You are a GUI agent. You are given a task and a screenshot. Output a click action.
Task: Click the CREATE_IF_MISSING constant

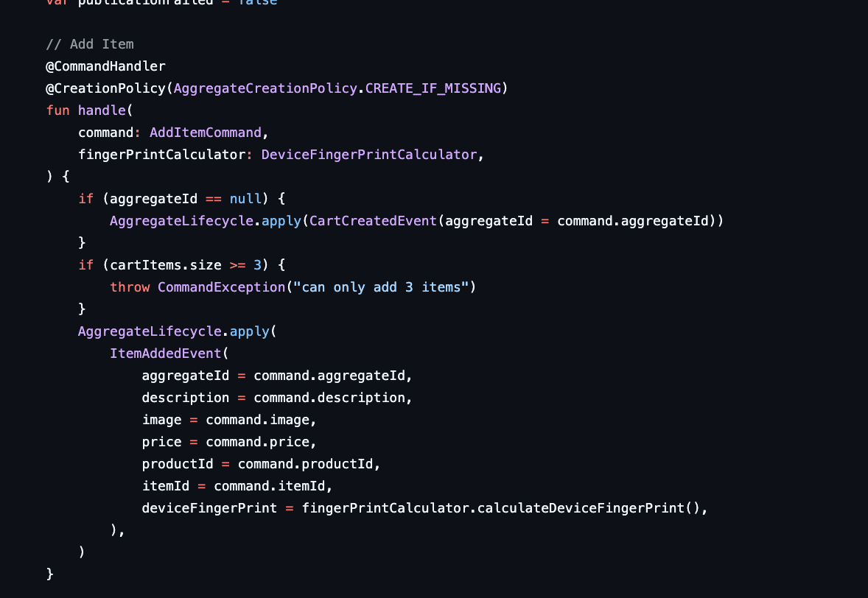tap(433, 88)
